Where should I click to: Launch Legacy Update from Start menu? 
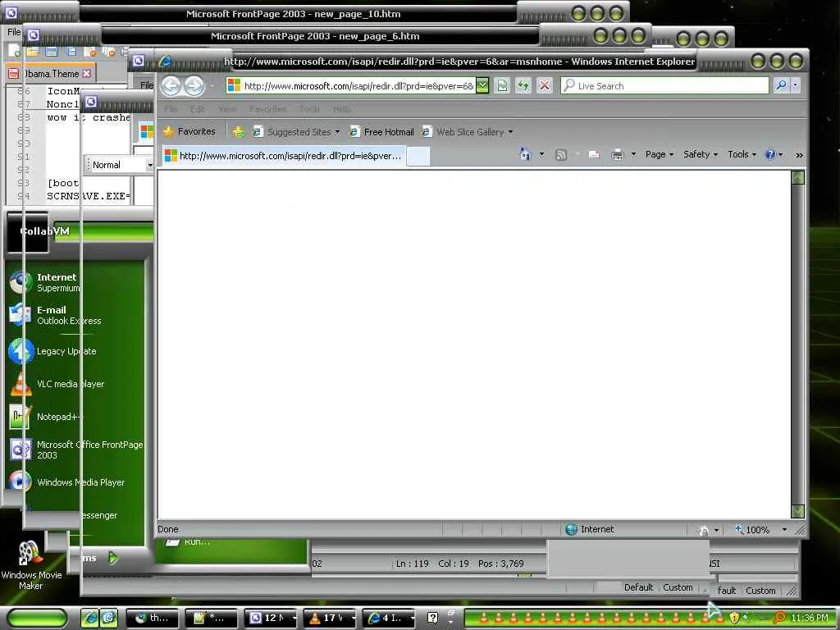52,351
